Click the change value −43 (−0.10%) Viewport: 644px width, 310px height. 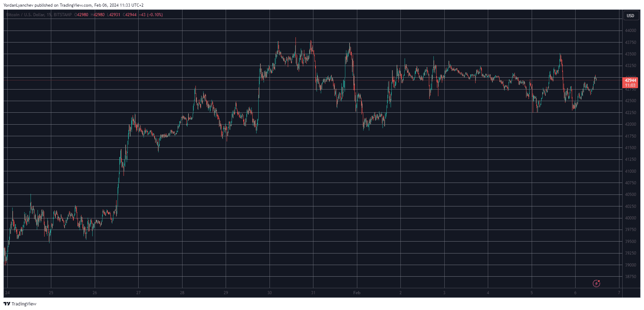[151, 15]
